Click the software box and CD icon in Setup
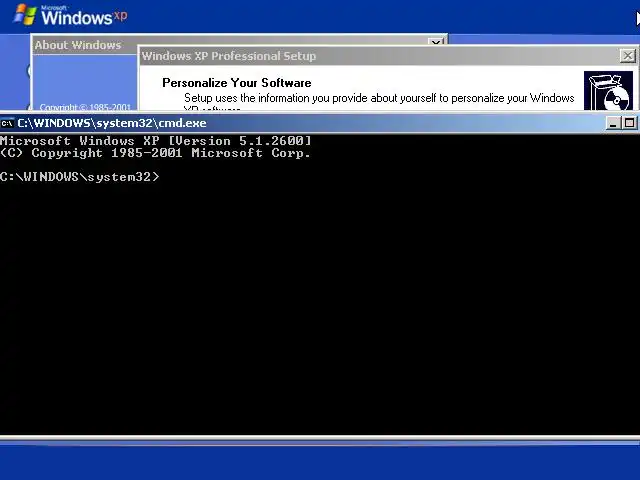640x480 pixels. coord(608,91)
